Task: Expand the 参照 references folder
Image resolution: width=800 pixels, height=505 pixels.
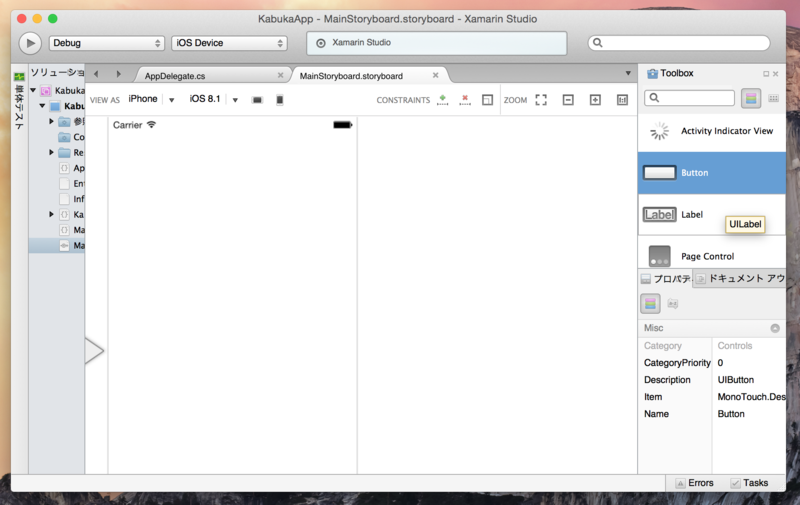Action: point(51,121)
